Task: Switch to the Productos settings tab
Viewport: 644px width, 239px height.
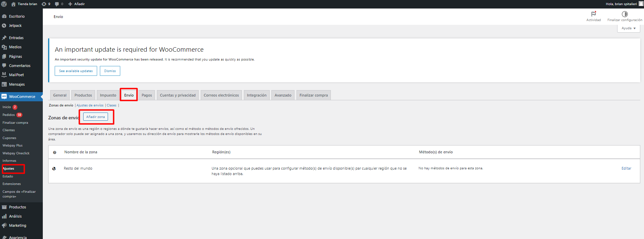Action: pyautogui.click(x=83, y=95)
